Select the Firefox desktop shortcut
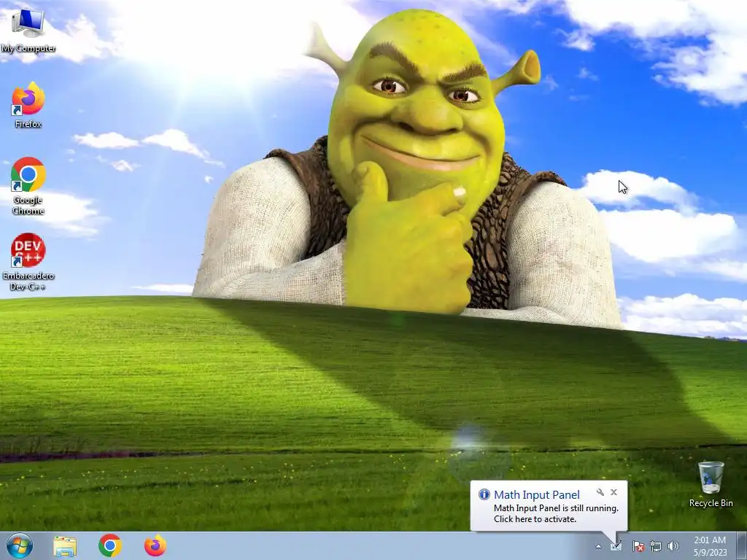 click(28, 106)
